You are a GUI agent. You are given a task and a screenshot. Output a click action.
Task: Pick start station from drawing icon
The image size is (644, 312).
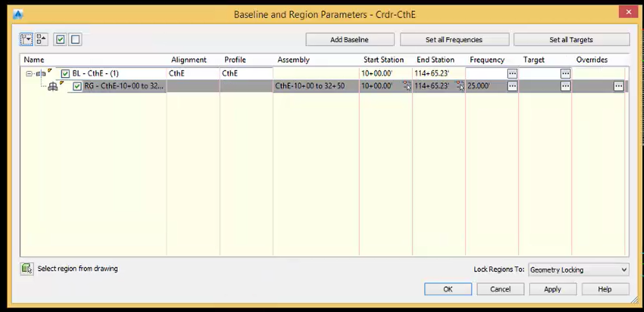click(x=407, y=86)
